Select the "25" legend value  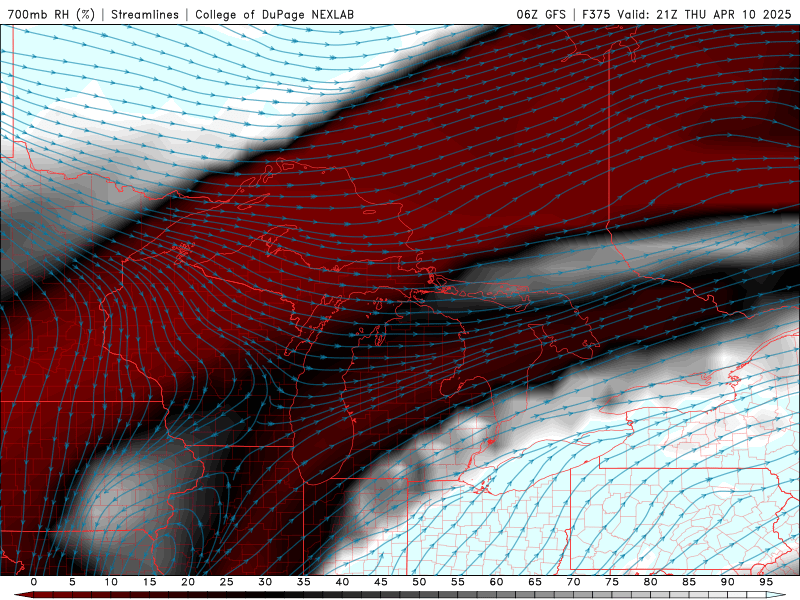(x=226, y=582)
